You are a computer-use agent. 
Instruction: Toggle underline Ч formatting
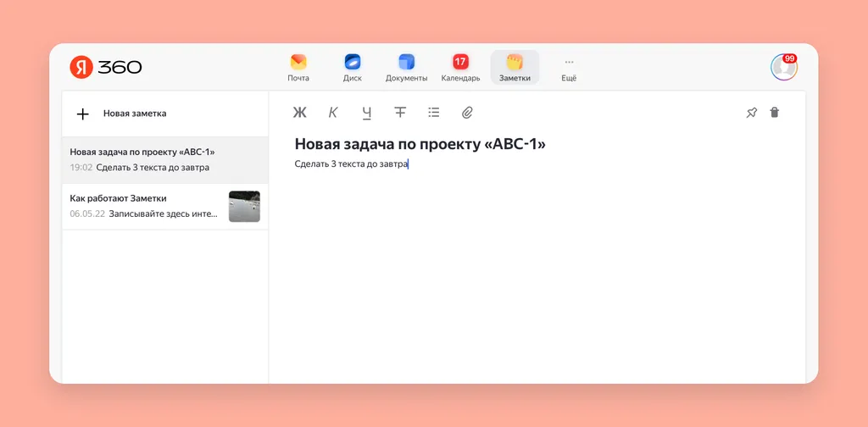[x=366, y=113]
